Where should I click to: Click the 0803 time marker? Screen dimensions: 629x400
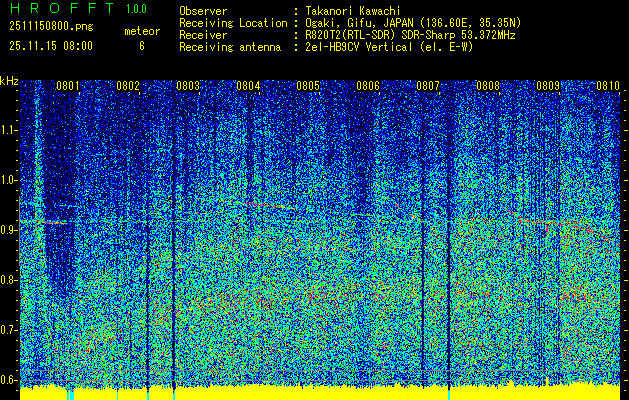188,86
